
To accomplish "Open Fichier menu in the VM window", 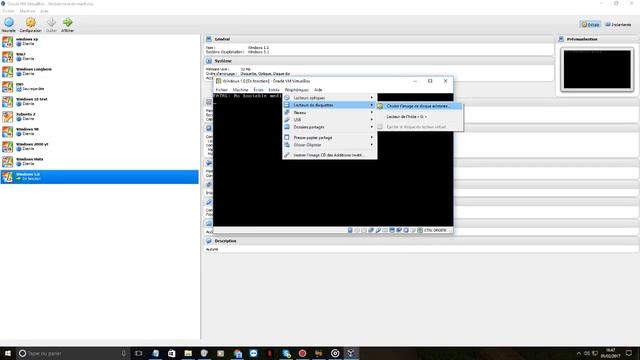I will 222,90.
